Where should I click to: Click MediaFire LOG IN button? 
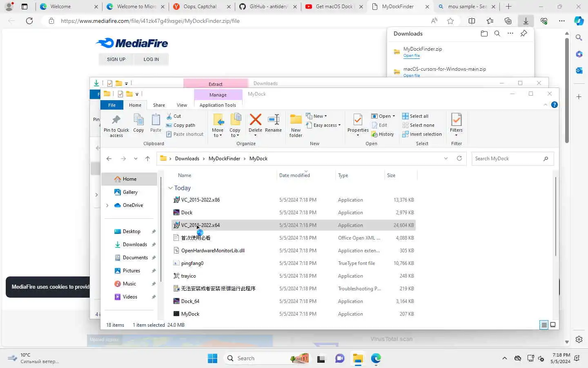click(x=151, y=59)
